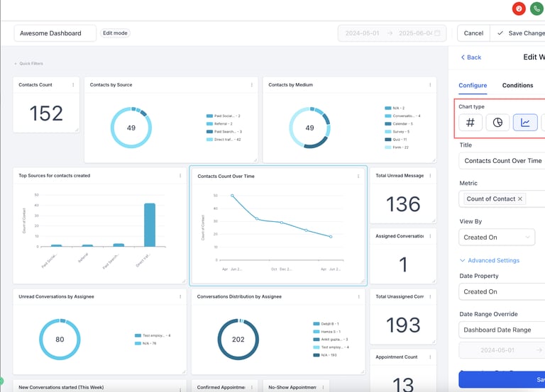Open the Date Range Override dropdown
The image size is (545, 392).
click(x=502, y=330)
